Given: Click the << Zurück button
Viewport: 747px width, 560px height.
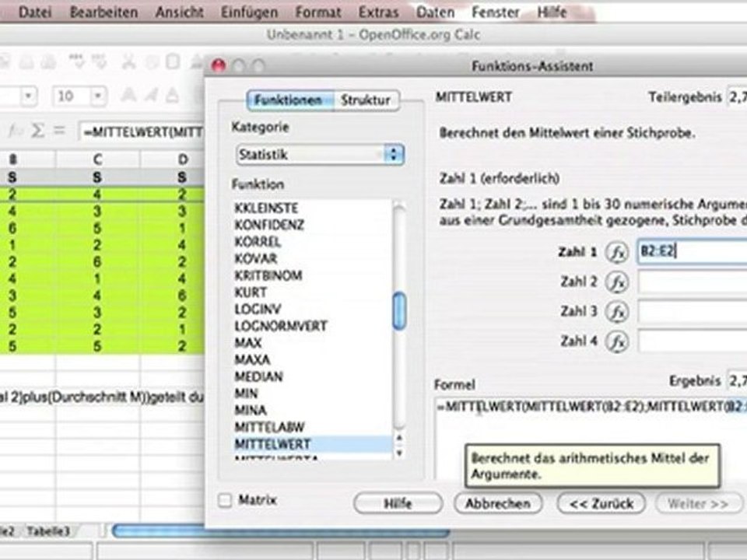Looking at the screenshot, I should pyautogui.click(x=601, y=503).
